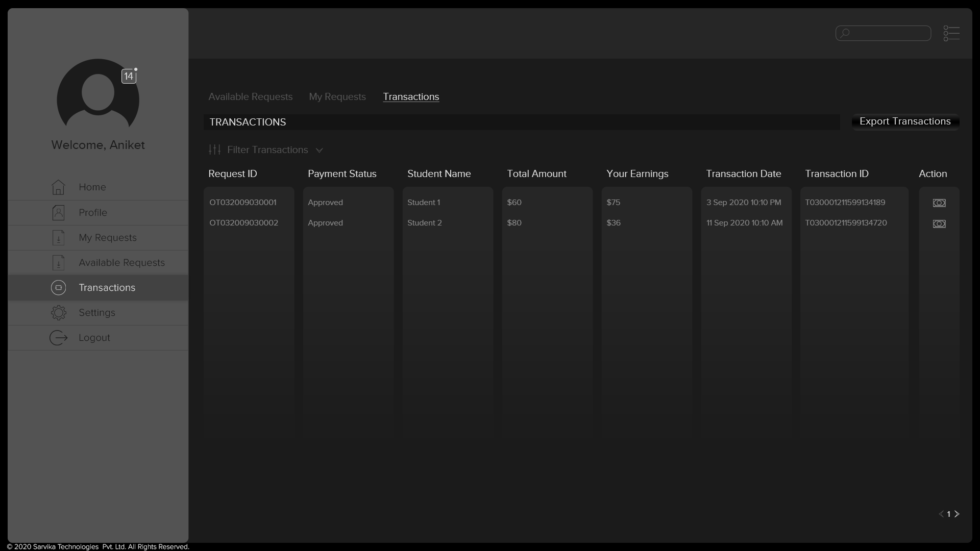The height and width of the screenshot is (551, 980).
Task: Click the Settings gear icon
Action: point(58,313)
